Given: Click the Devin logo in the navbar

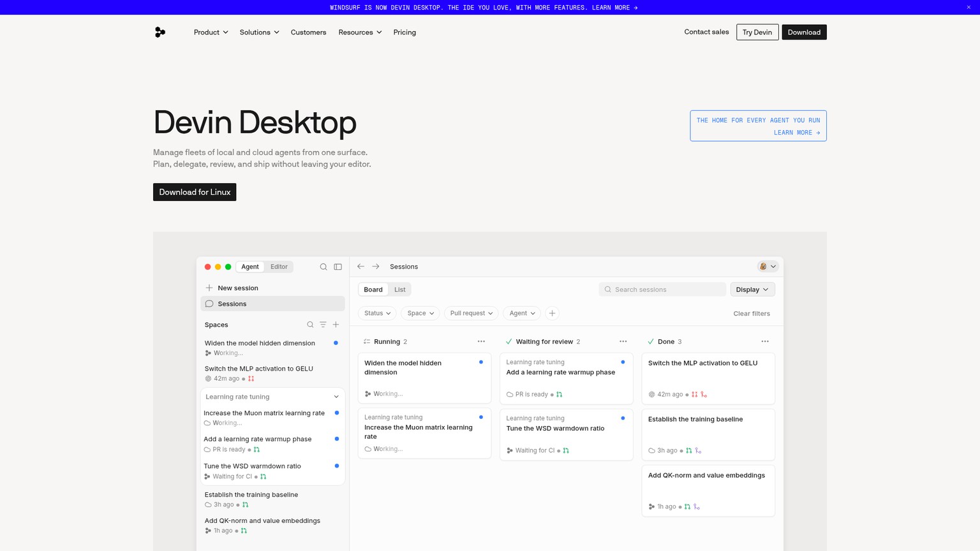Looking at the screenshot, I should coord(160,32).
